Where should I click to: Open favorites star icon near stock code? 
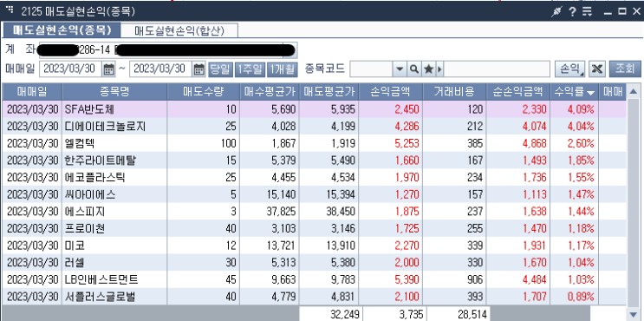(x=428, y=69)
